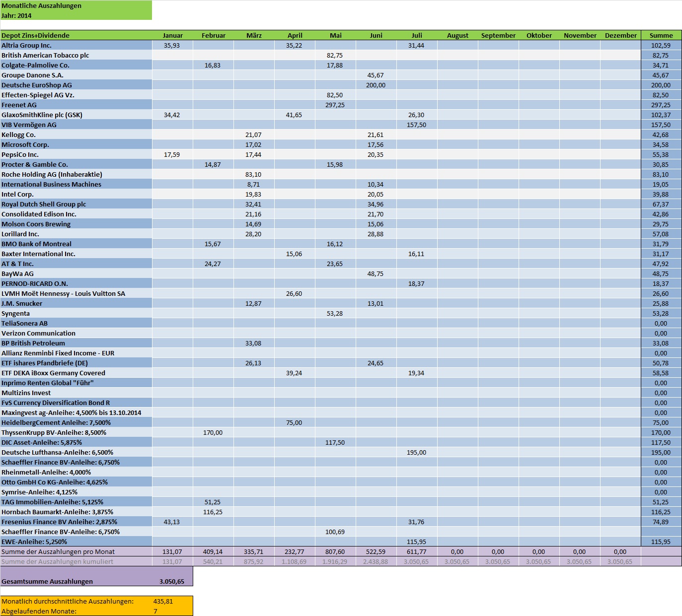Select Baxter International's Juli value 16,11
Screen dimensions: 682x616
[x=417, y=254]
